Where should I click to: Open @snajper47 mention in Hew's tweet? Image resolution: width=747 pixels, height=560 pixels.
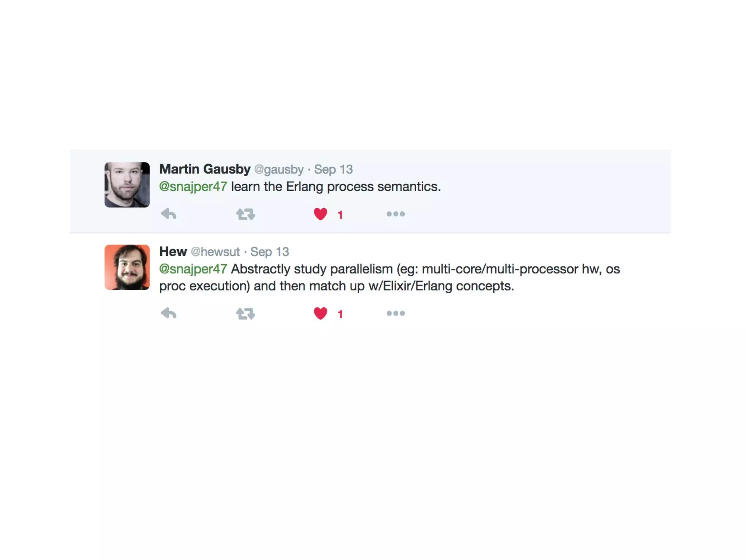point(193,269)
